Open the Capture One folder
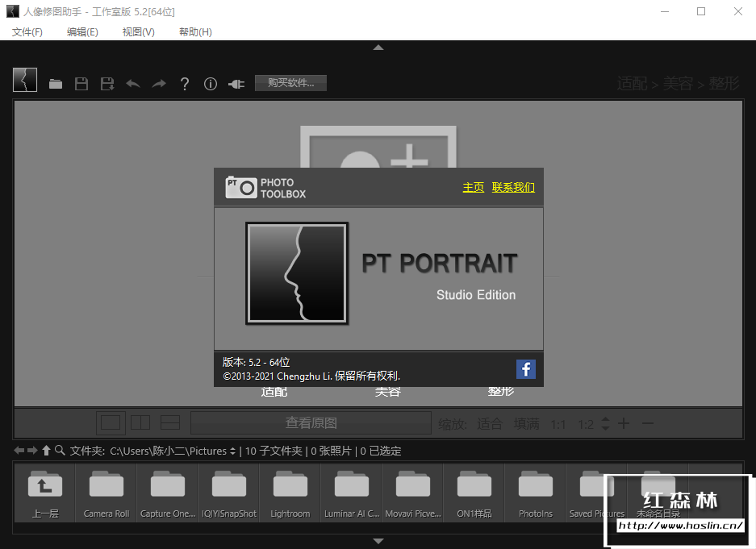Viewport: 756px width, 549px height. click(167, 493)
